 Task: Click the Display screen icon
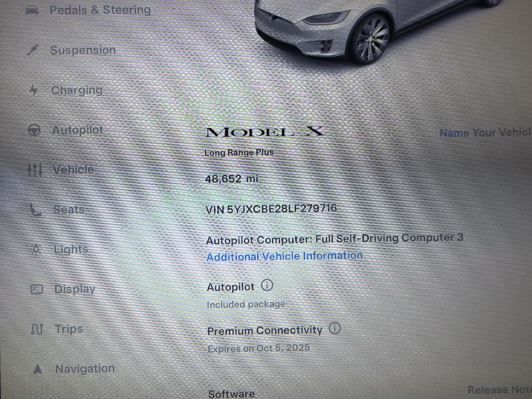(37, 289)
